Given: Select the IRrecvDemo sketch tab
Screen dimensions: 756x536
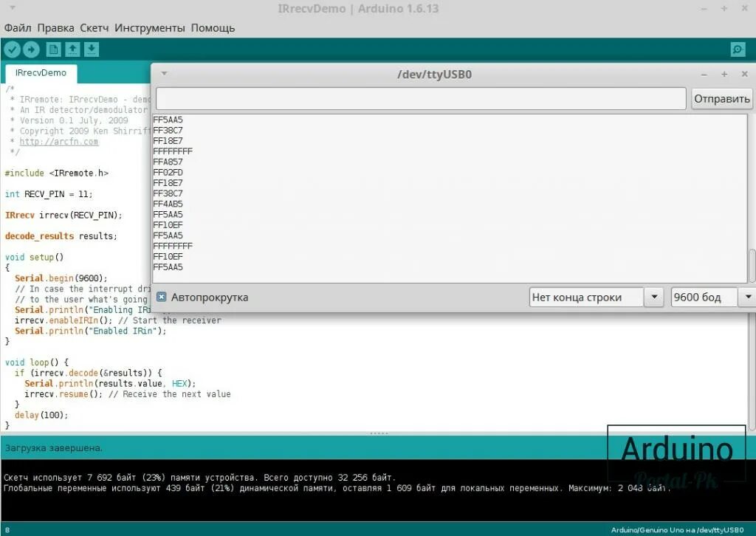Looking at the screenshot, I should pos(41,73).
